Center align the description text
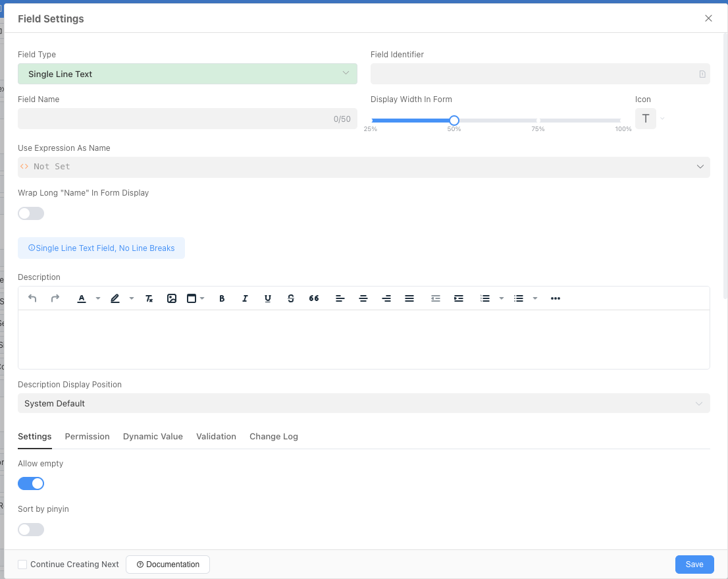 click(363, 298)
